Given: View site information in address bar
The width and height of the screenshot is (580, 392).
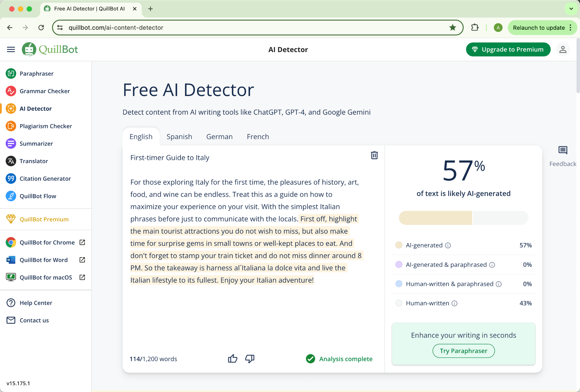Looking at the screenshot, I should click(60, 27).
